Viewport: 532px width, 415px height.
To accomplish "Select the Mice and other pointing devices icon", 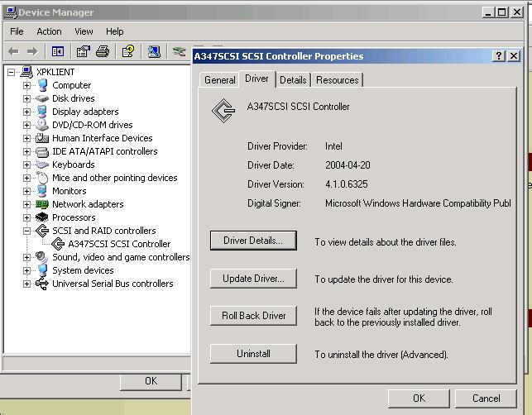I will [x=42, y=178].
